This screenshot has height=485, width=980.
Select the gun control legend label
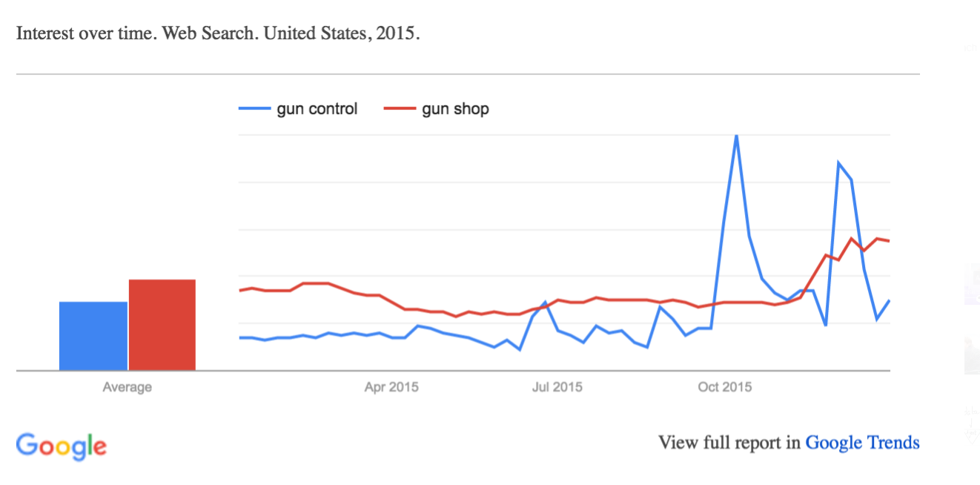317,109
